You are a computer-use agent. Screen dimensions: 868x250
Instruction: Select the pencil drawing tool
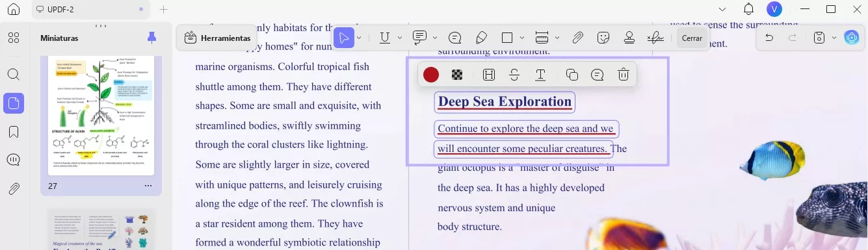tap(482, 38)
